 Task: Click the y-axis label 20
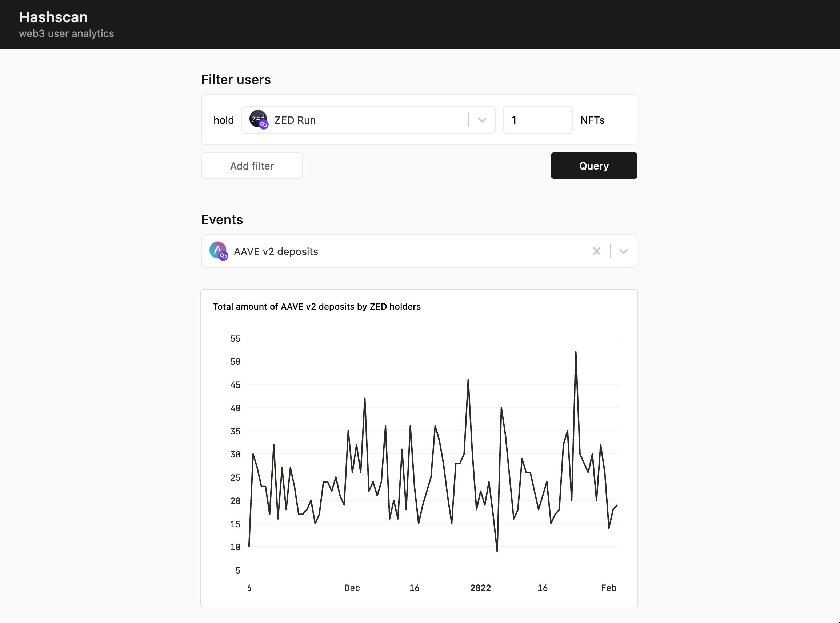coord(235,501)
